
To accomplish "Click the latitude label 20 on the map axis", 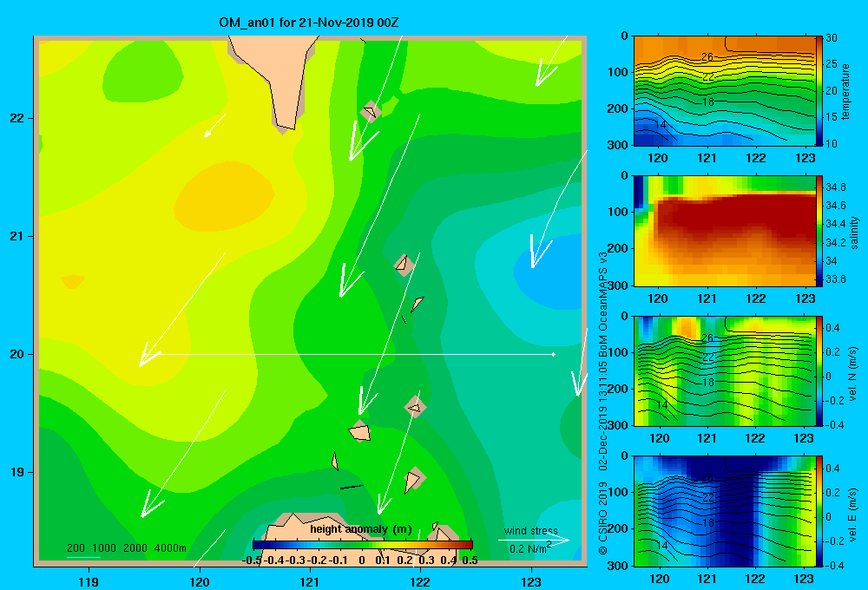I will coord(17,354).
